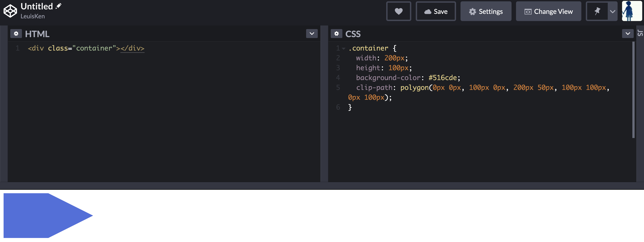
Task: Open dropdown arrow next to pin
Action: pyautogui.click(x=612, y=11)
